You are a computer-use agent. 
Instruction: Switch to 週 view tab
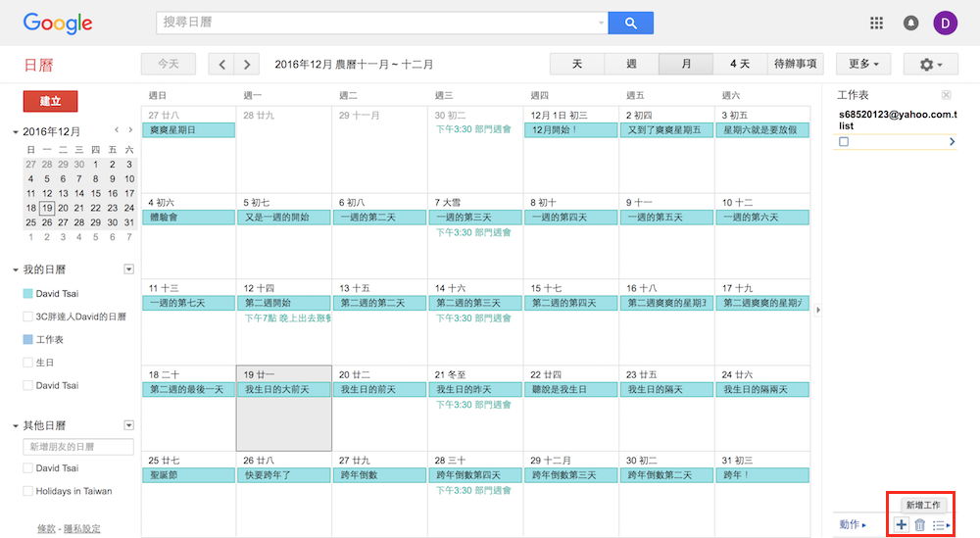[x=631, y=65]
